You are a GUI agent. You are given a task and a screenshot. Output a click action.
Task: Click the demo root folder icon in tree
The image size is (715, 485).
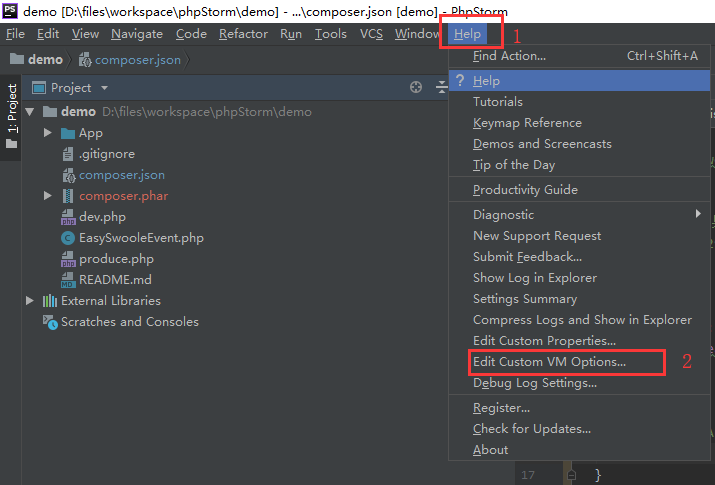50,112
